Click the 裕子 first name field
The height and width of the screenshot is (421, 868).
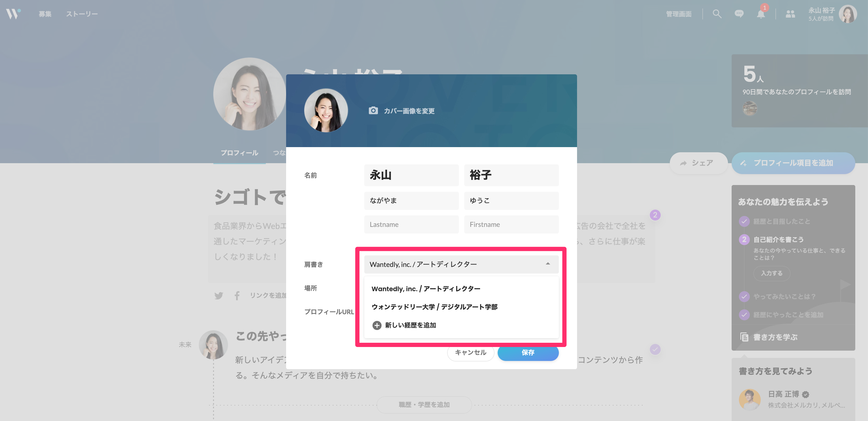[x=511, y=175]
